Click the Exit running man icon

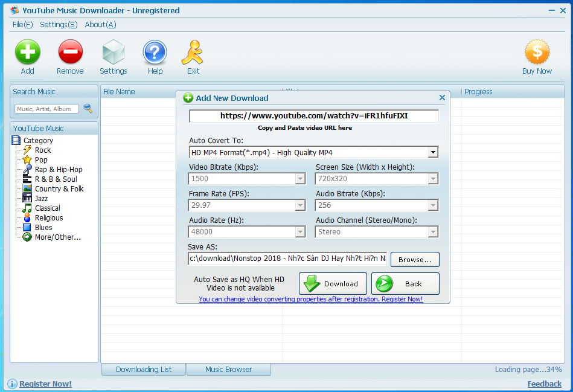[x=193, y=53]
